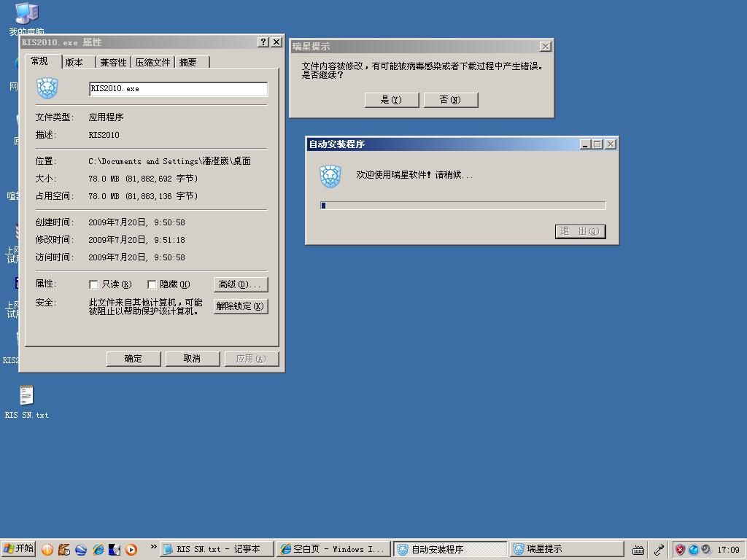Viewport: 747px width, 560px height.
Task: Click the lion file icon in the properties dialog
Action: (x=47, y=89)
